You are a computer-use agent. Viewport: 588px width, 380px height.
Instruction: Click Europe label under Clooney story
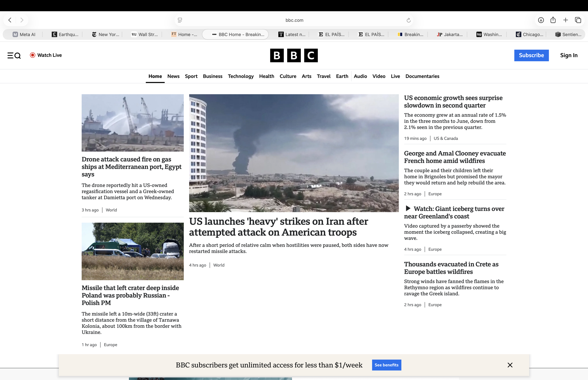point(435,194)
